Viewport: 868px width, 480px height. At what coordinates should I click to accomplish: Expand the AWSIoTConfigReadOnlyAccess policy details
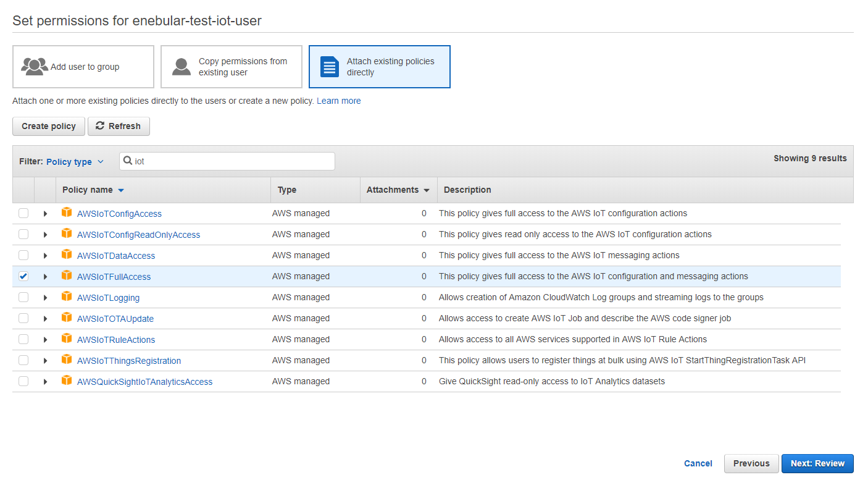point(45,235)
